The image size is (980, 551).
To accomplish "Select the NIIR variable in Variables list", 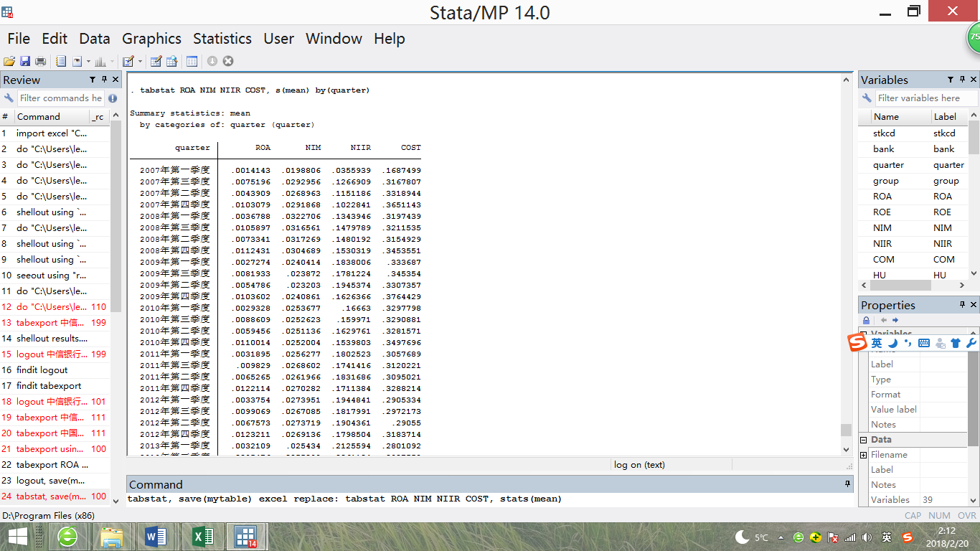I will (913, 243).
